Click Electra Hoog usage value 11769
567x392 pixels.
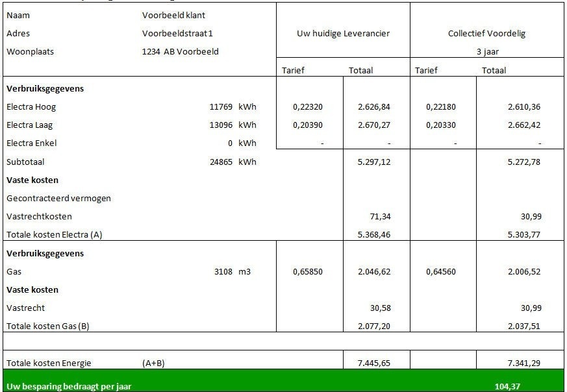click(x=221, y=106)
